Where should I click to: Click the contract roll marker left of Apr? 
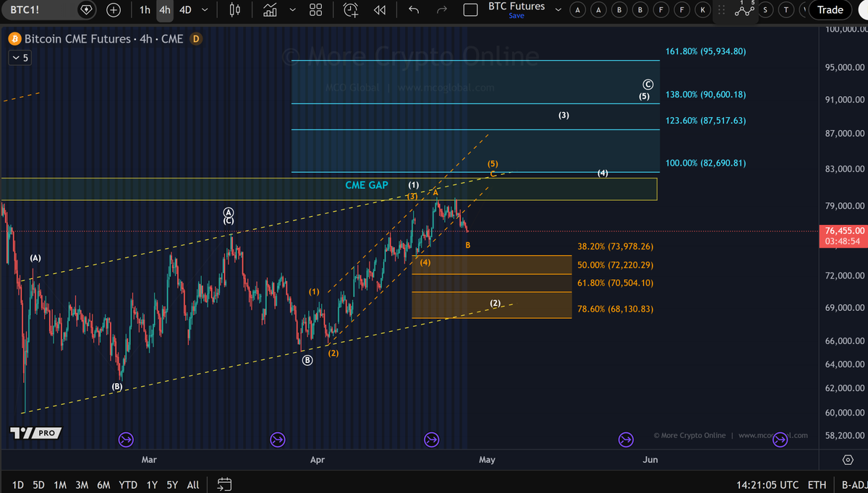pos(278,439)
